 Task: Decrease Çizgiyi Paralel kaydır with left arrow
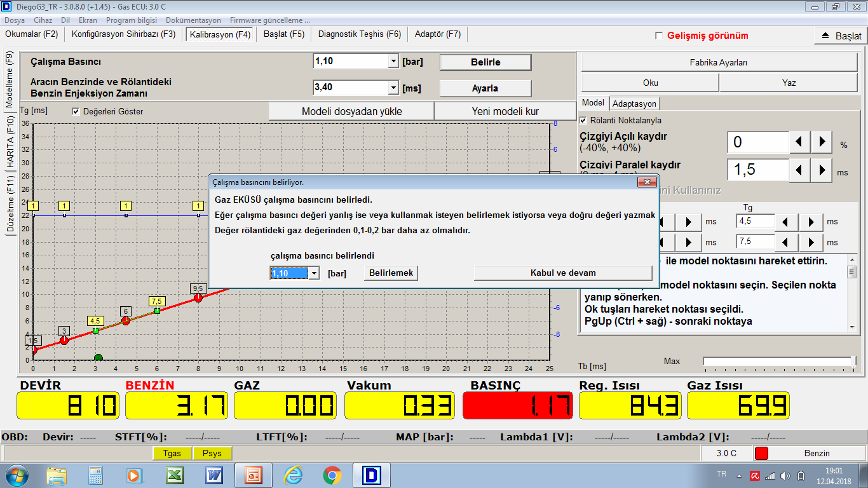pyautogui.click(x=799, y=170)
